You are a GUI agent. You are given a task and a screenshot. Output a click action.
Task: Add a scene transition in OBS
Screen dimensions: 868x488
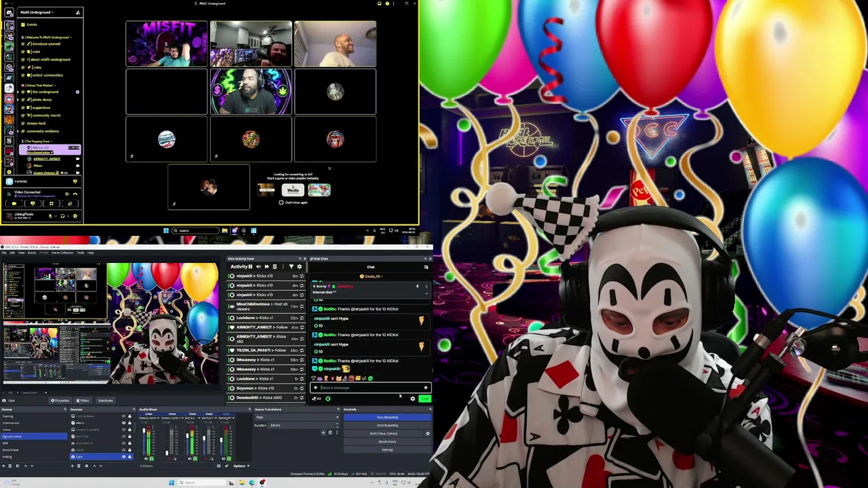(x=323, y=432)
